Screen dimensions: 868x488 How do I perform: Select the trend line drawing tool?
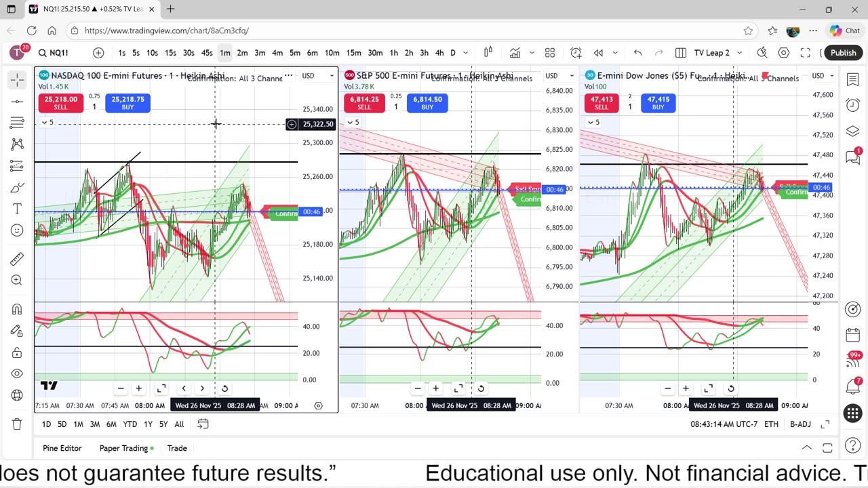[x=17, y=102]
